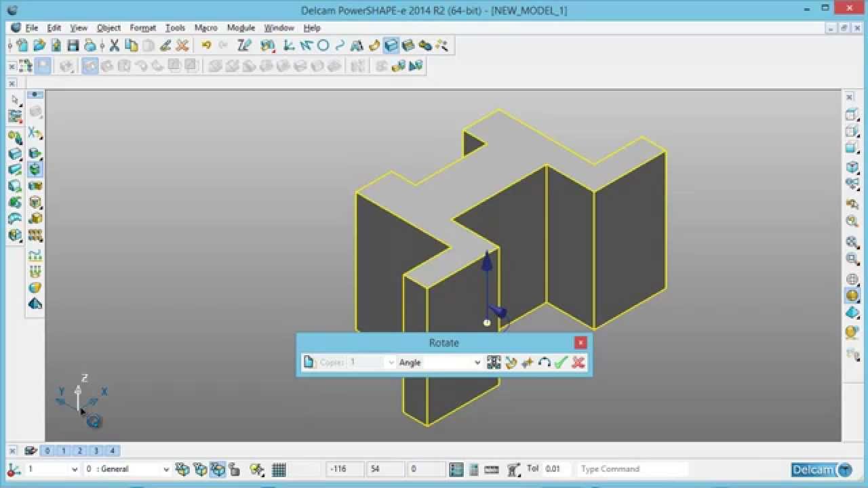Click the yellow Surface tool icon
The width and height of the screenshot is (868, 488).
pyautogui.click(x=374, y=45)
